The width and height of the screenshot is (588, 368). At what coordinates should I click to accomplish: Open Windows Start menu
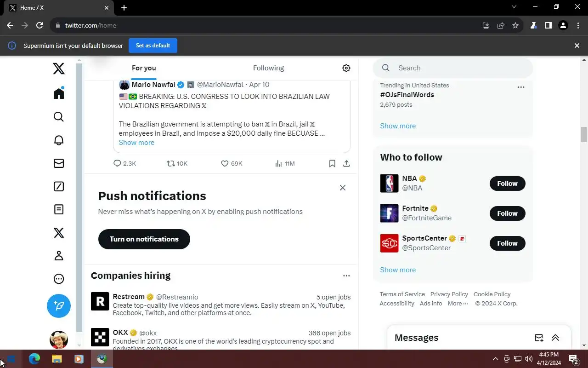pos(11,359)
